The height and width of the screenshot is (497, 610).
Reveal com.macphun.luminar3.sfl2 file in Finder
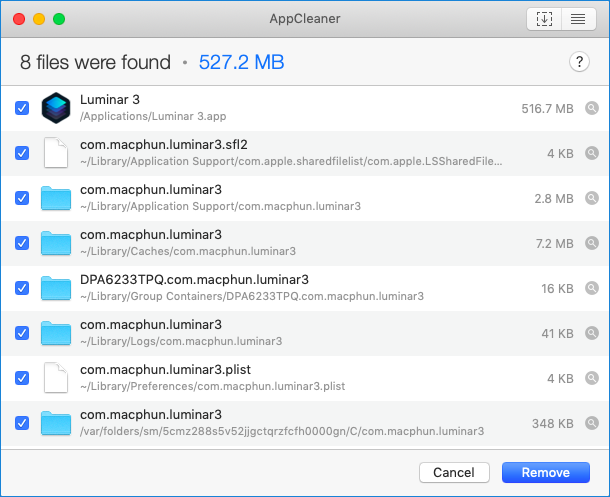point(592,153)
